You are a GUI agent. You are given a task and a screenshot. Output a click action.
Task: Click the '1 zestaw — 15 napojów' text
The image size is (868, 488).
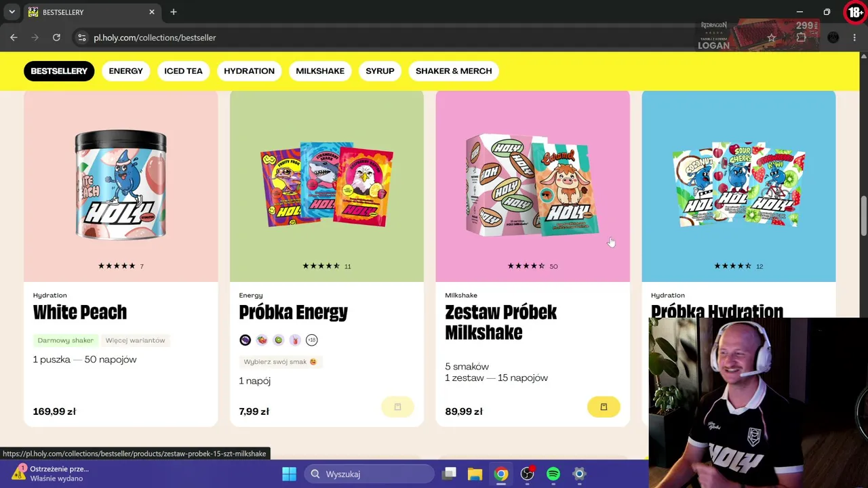pyautogui.click(x=496, y=378)
